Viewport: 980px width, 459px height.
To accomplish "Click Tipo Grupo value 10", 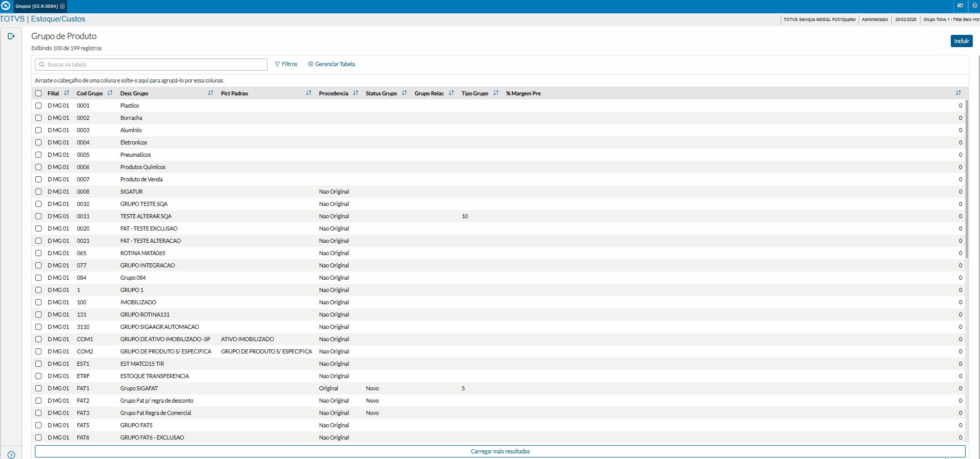I will 465,216.
